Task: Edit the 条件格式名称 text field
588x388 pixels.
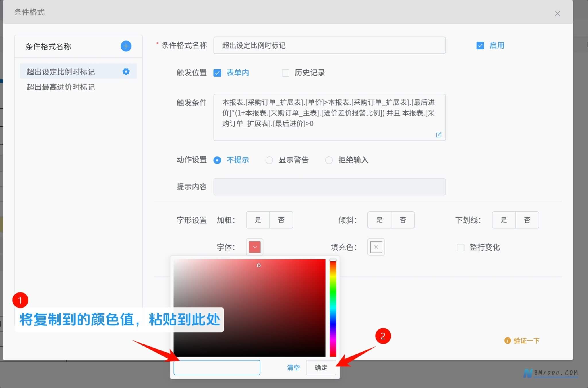Action: tap(329, 45)
